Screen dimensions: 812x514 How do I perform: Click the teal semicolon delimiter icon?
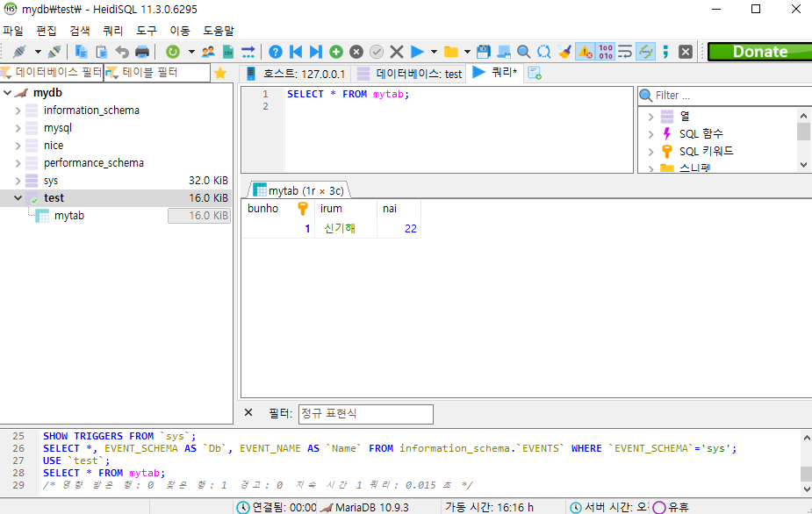click(665, 52)
